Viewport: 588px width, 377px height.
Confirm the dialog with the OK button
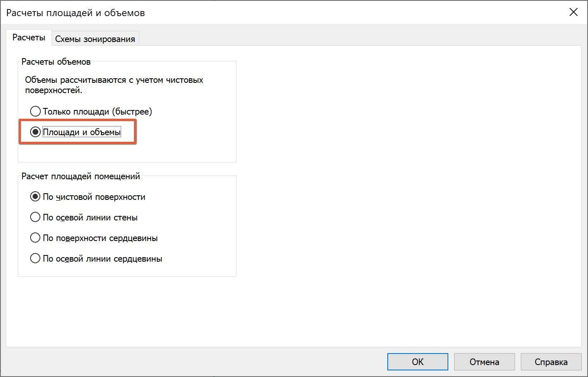pos(418,362)
